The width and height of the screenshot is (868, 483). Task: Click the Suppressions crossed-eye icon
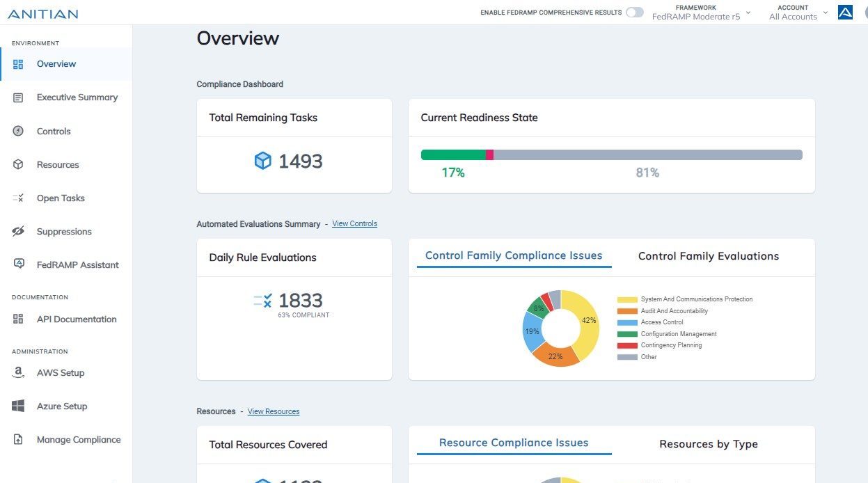[x=18, y=232]
